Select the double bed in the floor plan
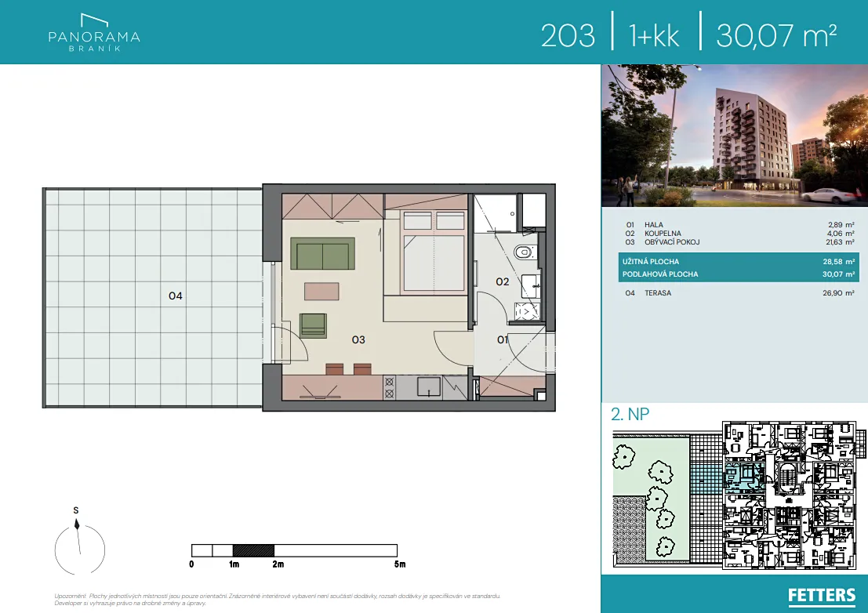 [x=434, y=251]
